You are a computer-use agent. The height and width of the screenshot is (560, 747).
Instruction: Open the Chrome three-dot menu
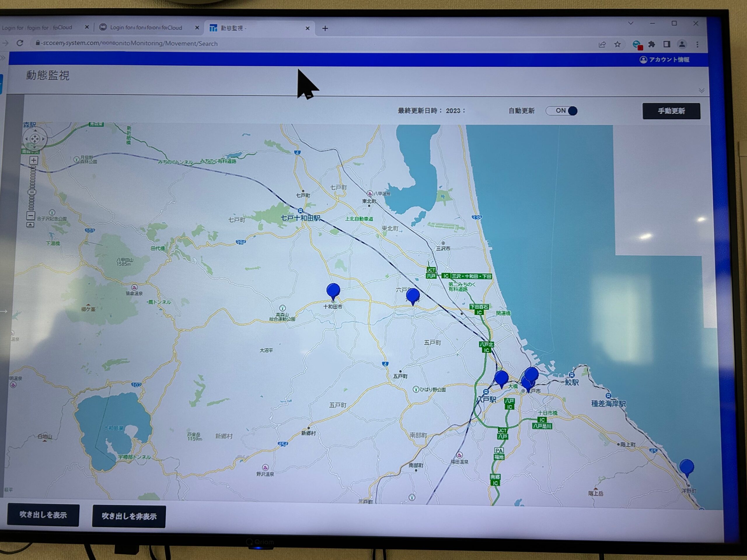[x=697, y=44]
